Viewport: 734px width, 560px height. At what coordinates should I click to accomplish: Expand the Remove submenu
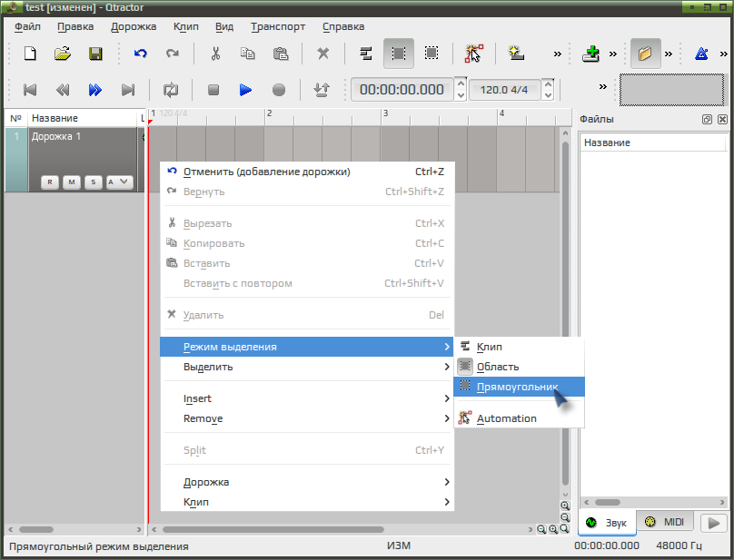coord(307,418)
